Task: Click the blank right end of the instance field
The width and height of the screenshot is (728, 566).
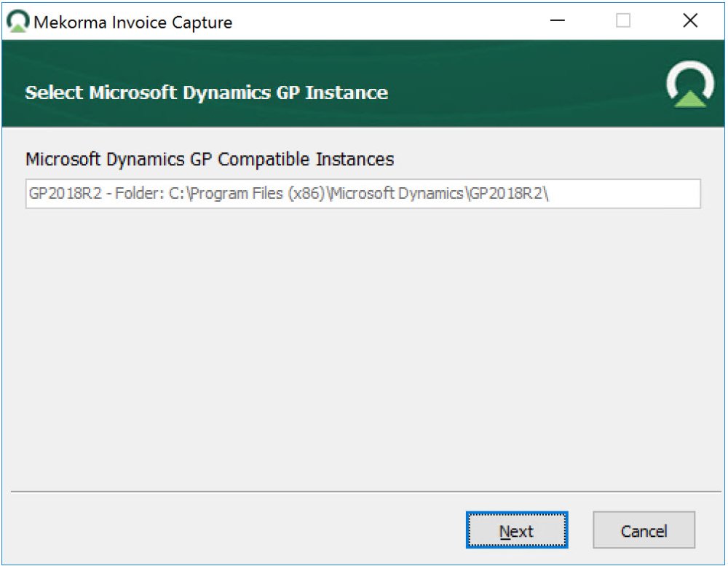Action: pyautogui.click(x=641, y=194)
